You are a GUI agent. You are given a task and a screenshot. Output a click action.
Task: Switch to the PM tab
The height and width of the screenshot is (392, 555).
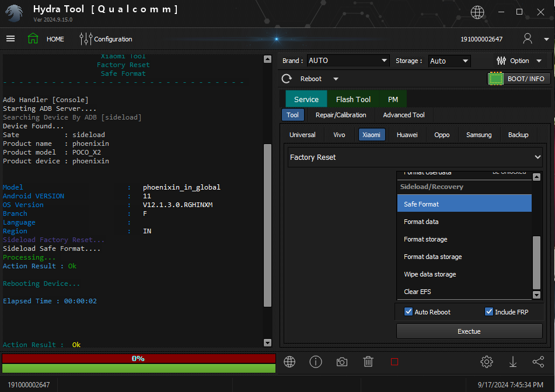point(393,99)
